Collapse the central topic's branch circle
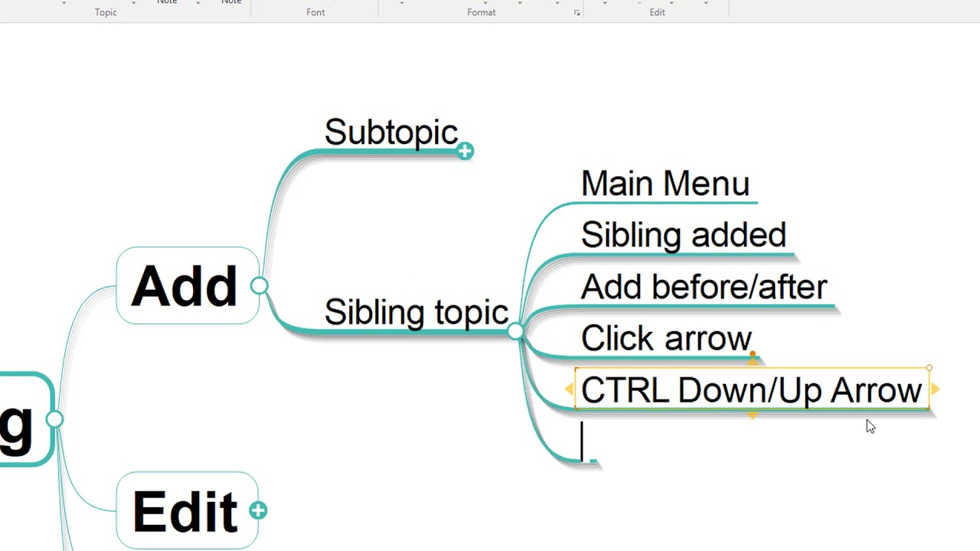Viewport: 980px width, 551px height. (54, 419)
